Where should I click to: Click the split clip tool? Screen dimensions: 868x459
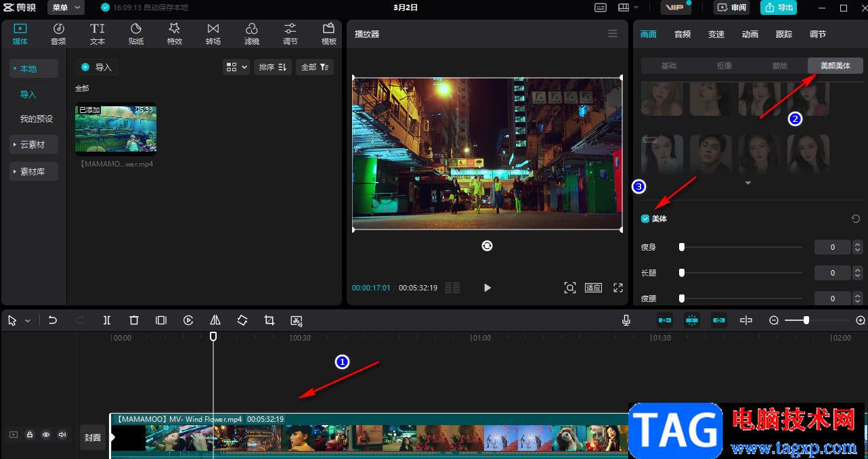107,320
